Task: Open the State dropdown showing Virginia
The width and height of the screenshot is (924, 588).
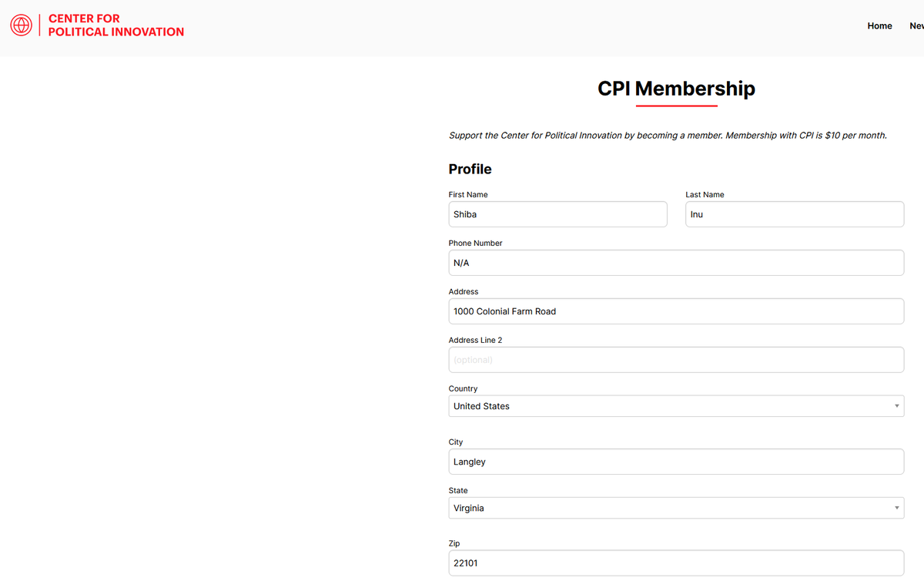Action: pyautogui.click(x=676, y=508)
